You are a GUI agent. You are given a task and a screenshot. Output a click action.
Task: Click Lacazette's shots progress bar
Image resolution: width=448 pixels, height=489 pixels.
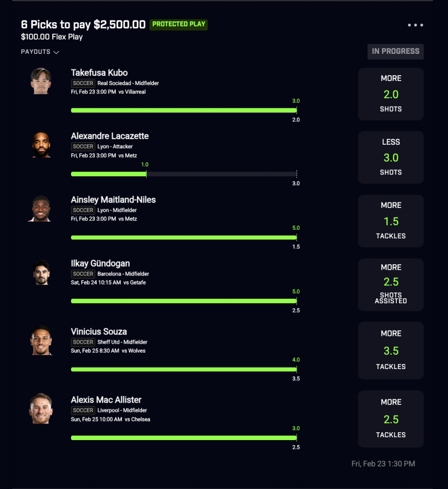coord(184,174)
